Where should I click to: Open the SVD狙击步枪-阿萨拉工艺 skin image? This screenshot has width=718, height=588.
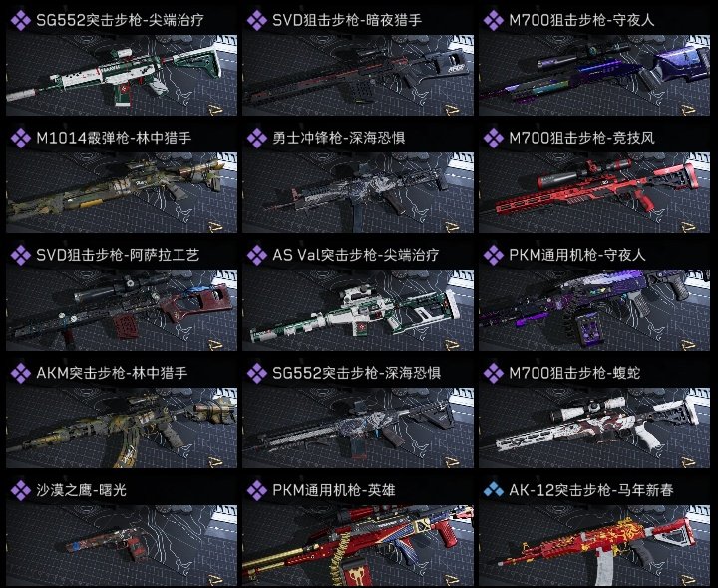[122, 310]
